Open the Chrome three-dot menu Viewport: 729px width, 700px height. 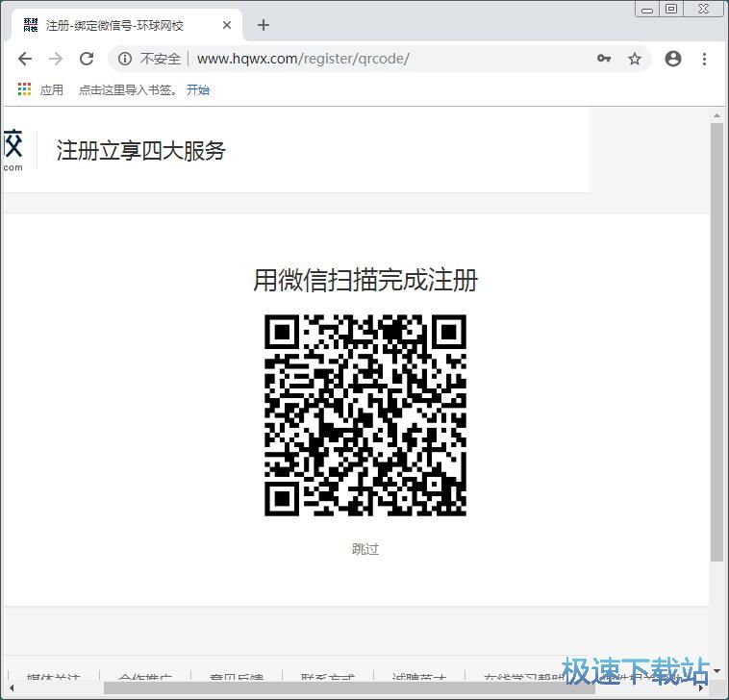[704, 59]
